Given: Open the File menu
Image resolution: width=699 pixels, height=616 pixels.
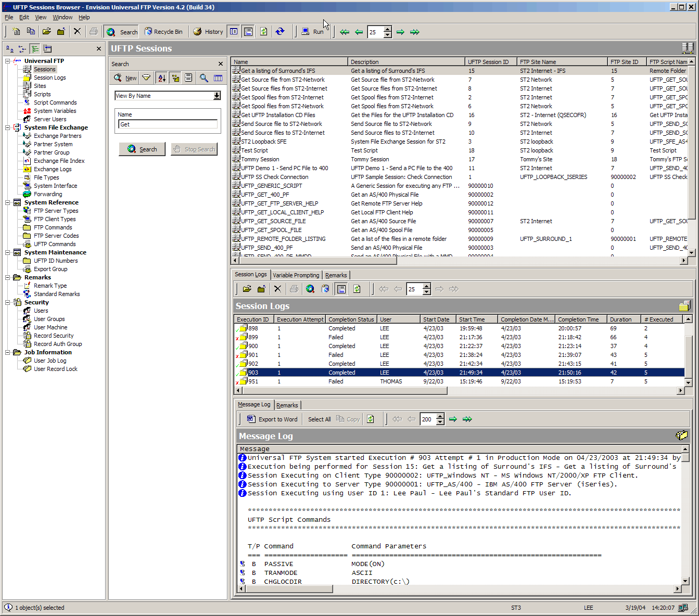Looking at the screenshot, I should (9, 17).
